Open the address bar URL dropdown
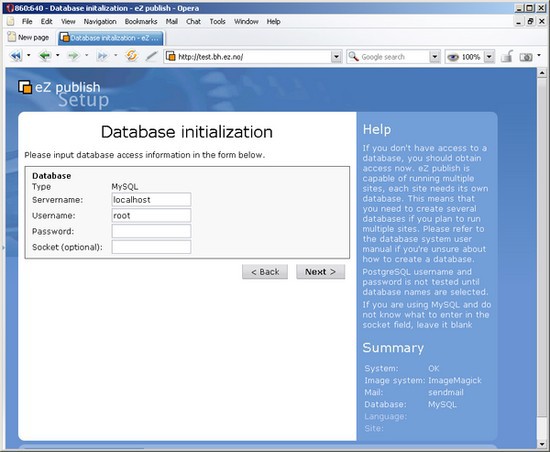The height and width of the screenshot is (452, 550). point(336,56)
